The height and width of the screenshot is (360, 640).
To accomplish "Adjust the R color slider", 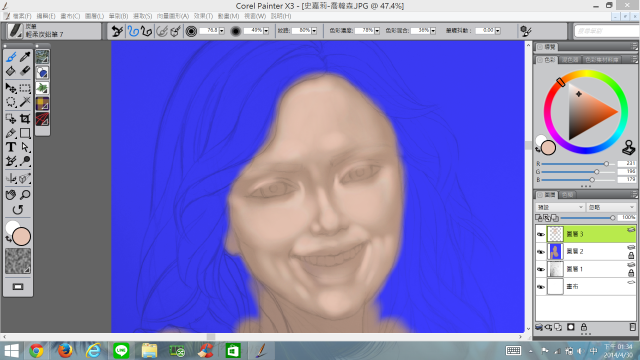I will point(578,164).
